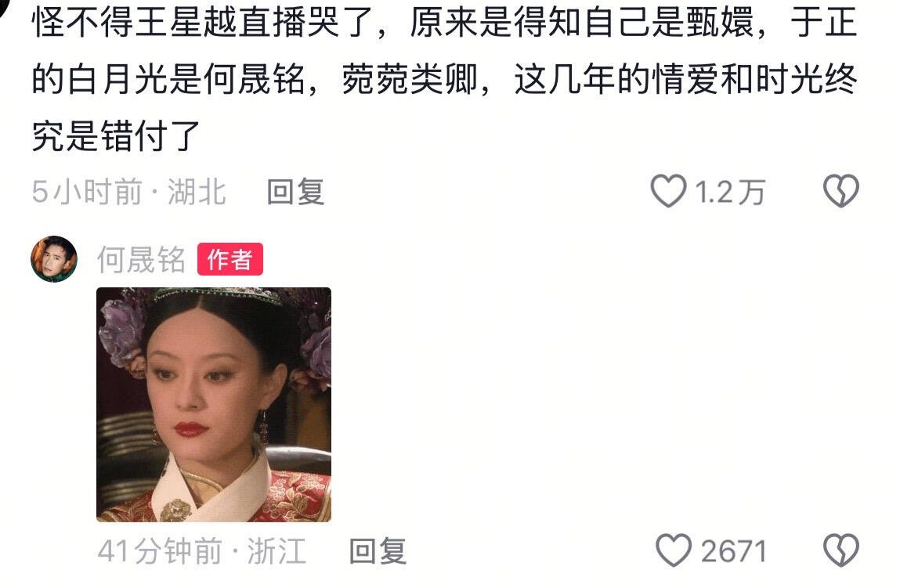The image size is (900, 588).
Task: Open the palace drama image in 何晟铭's reply
Action: pos(214,405)
